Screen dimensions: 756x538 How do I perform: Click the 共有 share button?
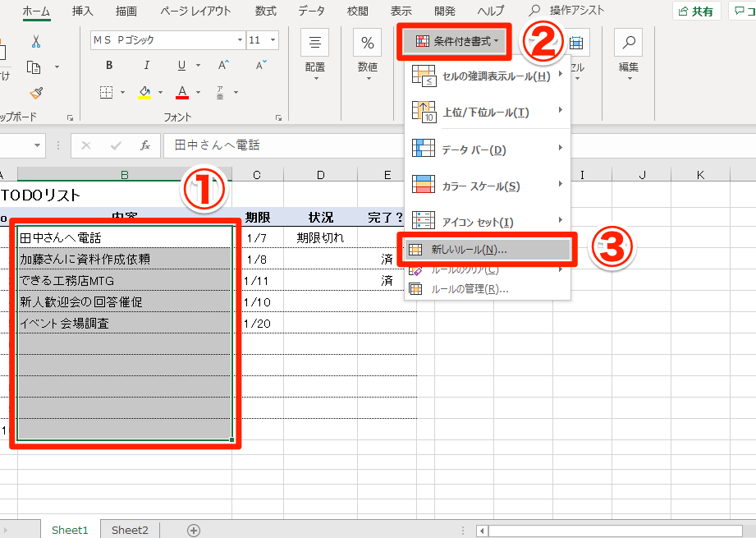pos(696,11)
